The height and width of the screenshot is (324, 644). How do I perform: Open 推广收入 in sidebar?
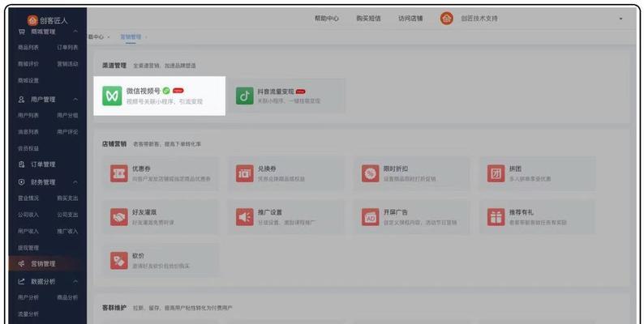(x=67, y=231)
